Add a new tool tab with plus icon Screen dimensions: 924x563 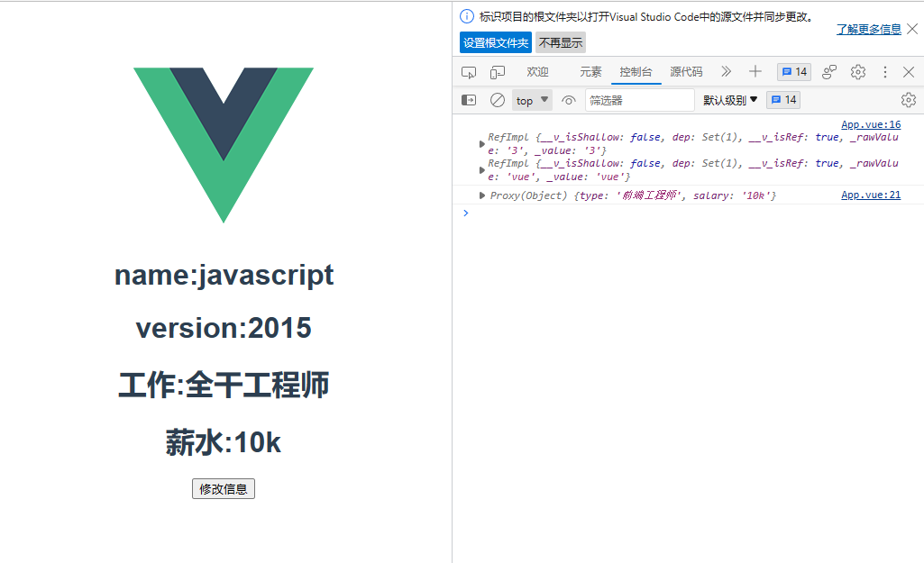pos(755,72)
